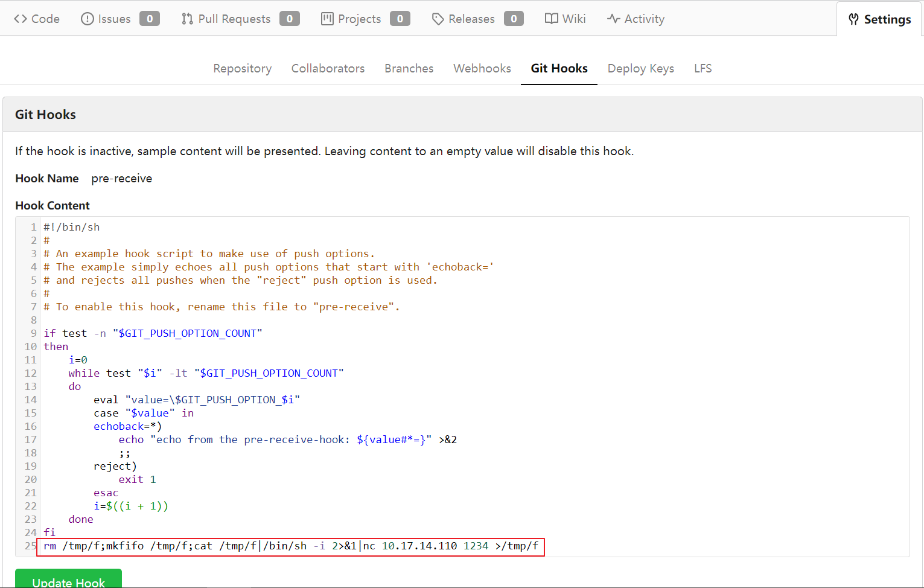Viewport: 924px width, 588px height.
Task: Click the Releases count badge
Action: [514, 19]
